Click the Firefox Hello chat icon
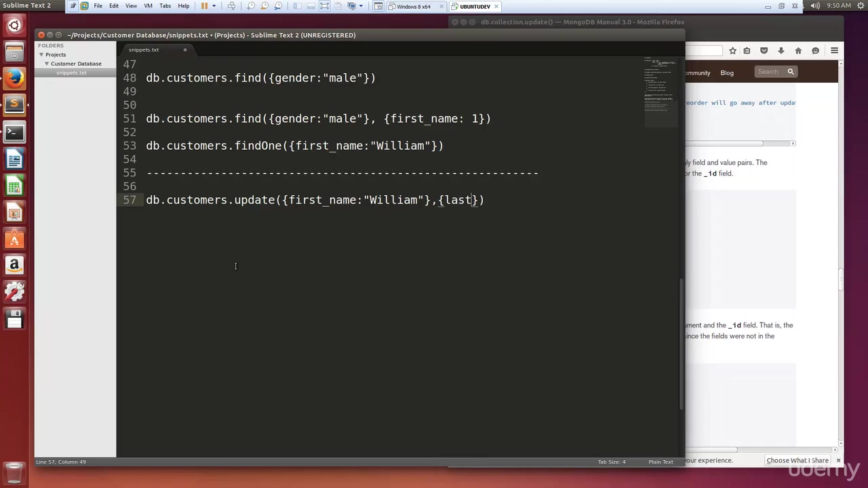The height and width of the screenshot is (488, 868). pyautogui.click(x=816, y=51)
